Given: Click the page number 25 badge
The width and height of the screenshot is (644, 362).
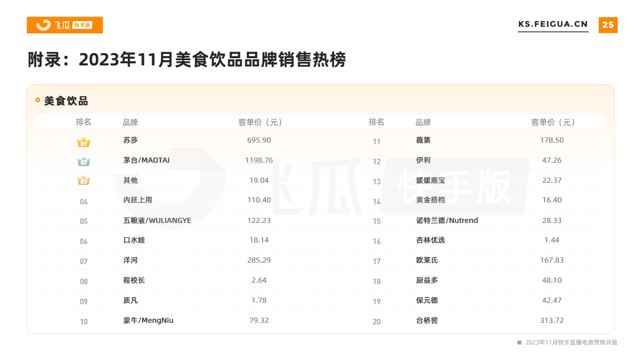Looking at the screenshot, I should (x=608, y=25).
